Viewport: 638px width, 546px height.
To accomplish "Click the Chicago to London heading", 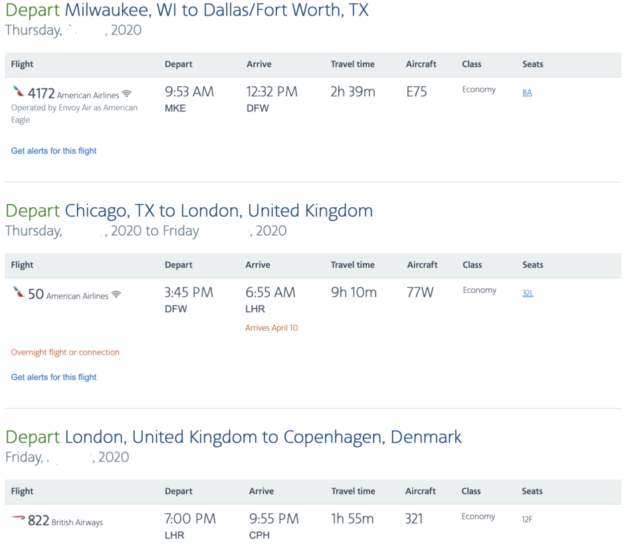I will click(189, 211).
